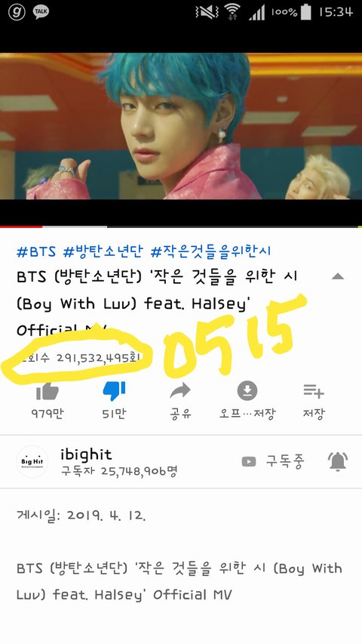
Task: Tap the thumbs-up like icon
Action: (x=48, y=392)
